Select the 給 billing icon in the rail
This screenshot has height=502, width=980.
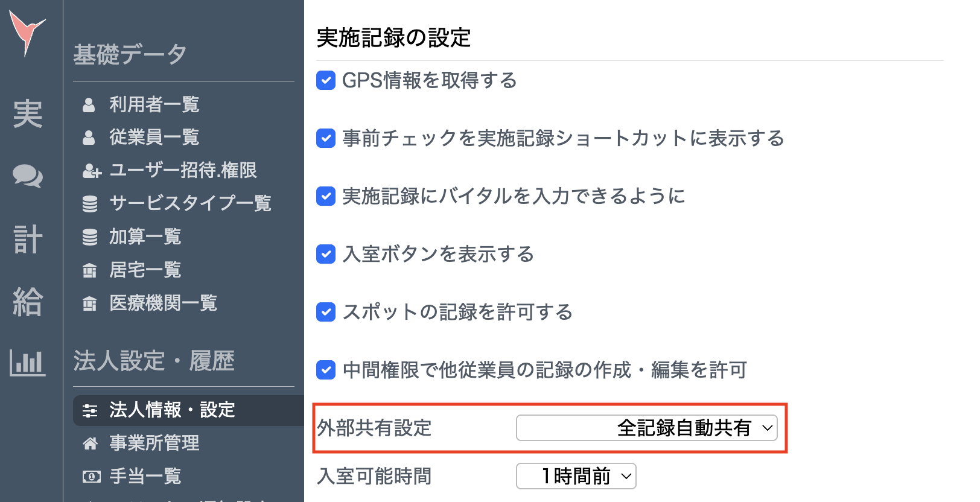29,302
